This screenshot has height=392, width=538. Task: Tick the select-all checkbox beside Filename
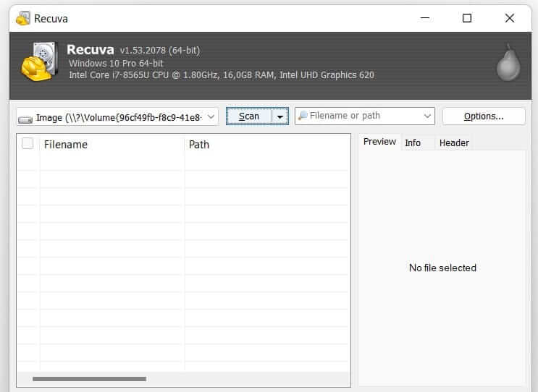click(x=28, y=143)
